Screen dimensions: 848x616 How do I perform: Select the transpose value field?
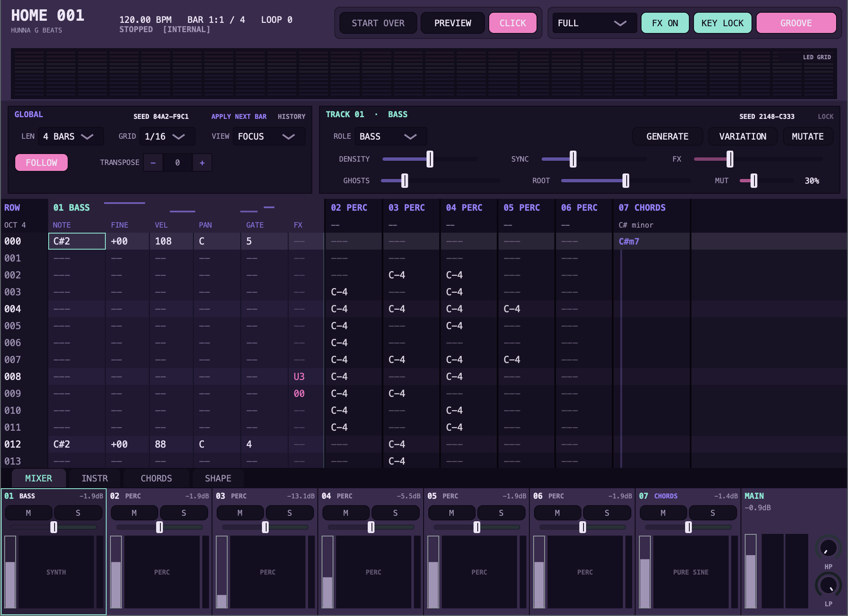pos(178,162)
